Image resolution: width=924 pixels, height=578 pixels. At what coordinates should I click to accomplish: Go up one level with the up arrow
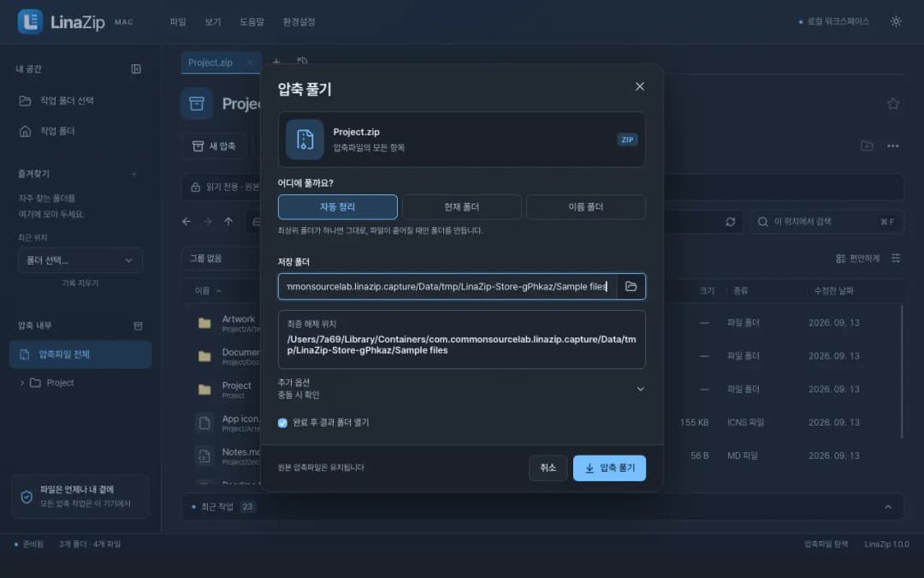click(228, 222)
